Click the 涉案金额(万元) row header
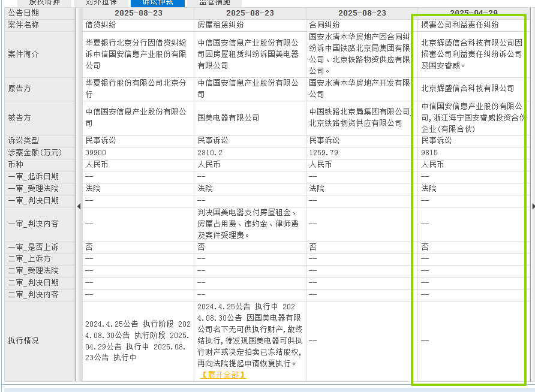This screenshot has height=392, width=535. point(40,153)
